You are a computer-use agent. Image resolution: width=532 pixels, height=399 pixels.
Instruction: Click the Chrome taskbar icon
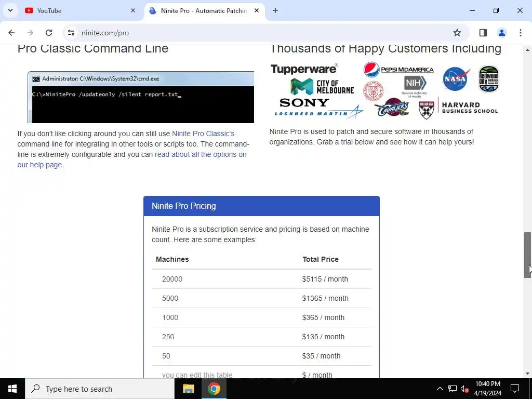[214, 389]
